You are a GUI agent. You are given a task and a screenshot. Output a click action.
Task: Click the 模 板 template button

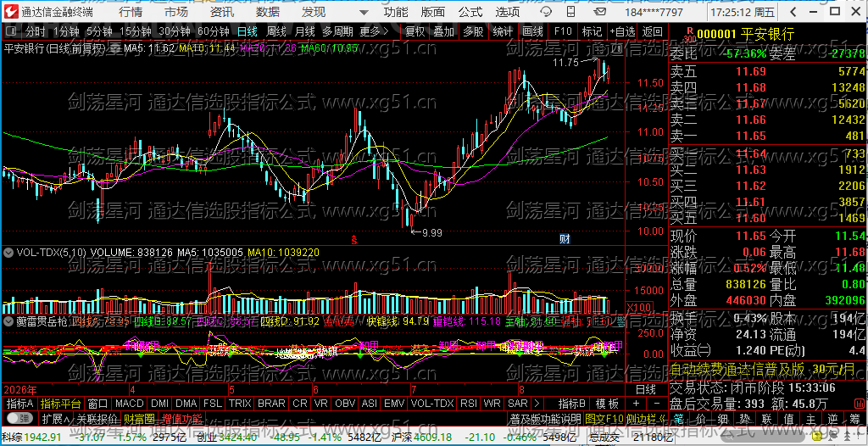(607, 403)
